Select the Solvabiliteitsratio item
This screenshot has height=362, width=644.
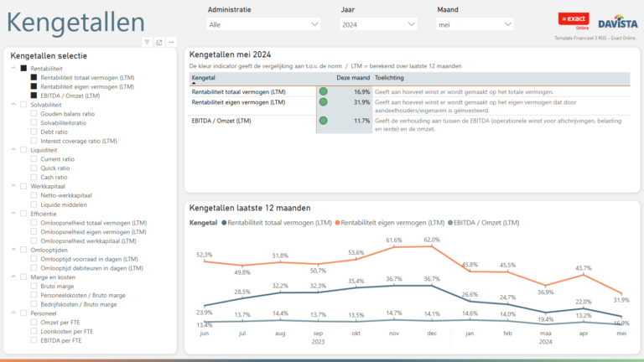point(63,122)
